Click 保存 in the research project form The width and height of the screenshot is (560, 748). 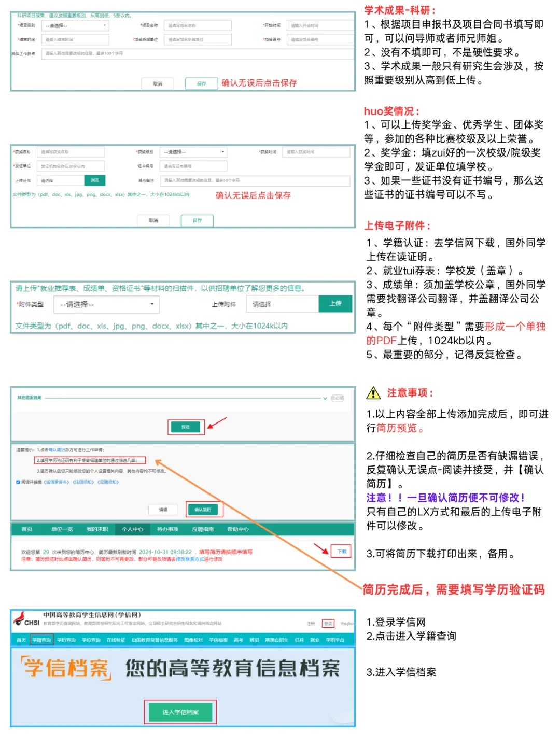tap(202, 83)
